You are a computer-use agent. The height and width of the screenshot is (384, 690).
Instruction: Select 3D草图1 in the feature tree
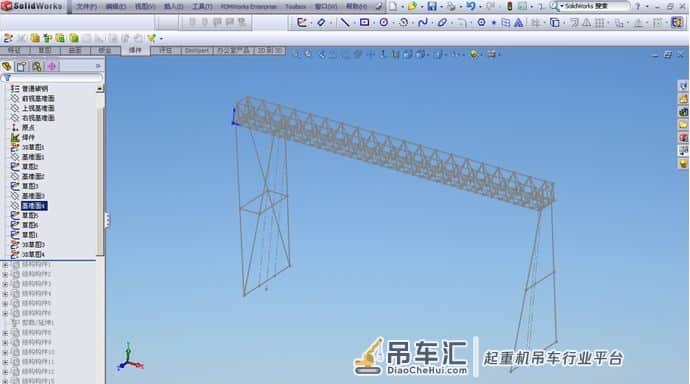point(33,147)
